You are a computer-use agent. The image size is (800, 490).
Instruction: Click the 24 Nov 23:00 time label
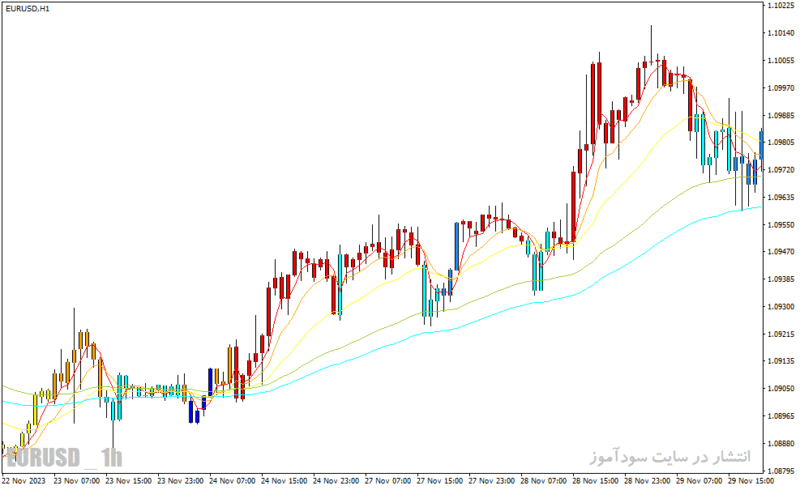pos(336,481)
